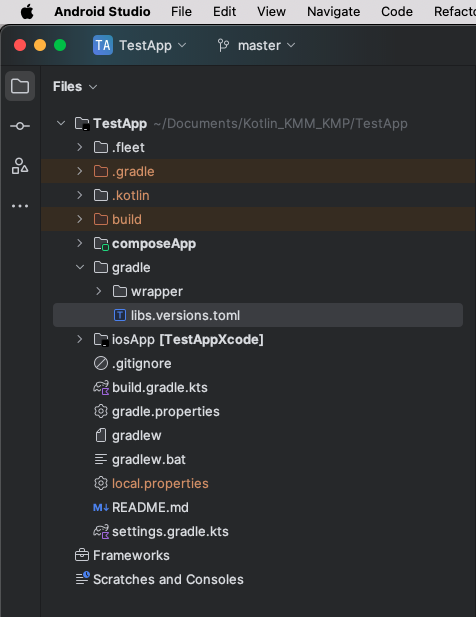
Task: Click the .kotlin folder icon
Action: point(101,195)
